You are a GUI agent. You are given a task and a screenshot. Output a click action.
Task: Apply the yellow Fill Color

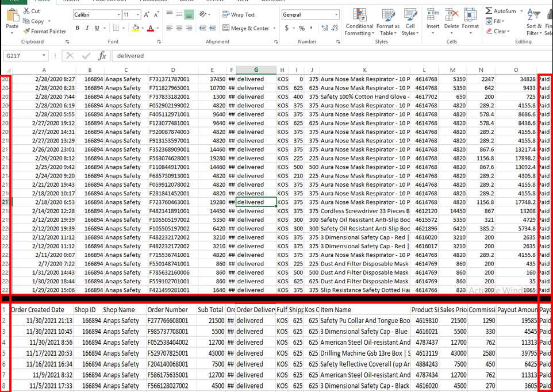[136, 28]
